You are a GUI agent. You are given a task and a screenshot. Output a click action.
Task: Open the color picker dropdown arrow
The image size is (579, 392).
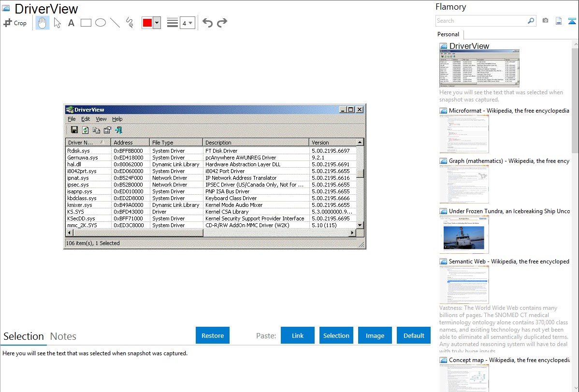157,23
